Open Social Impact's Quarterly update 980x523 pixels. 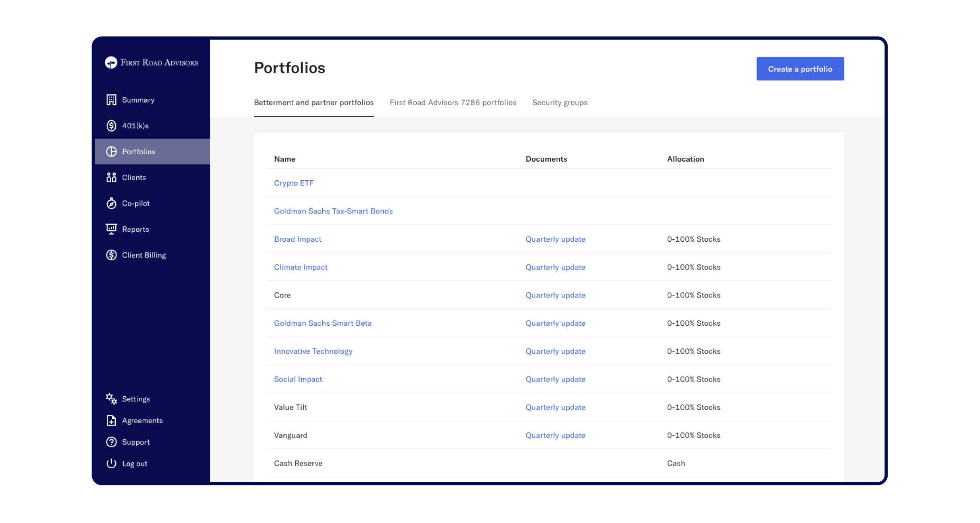coord(555,379)
